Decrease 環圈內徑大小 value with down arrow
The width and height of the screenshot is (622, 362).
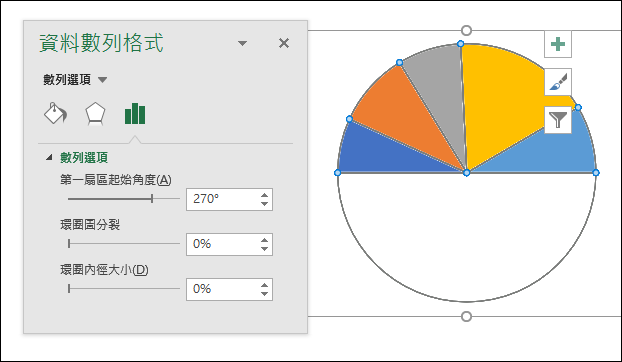pos(265,294)
